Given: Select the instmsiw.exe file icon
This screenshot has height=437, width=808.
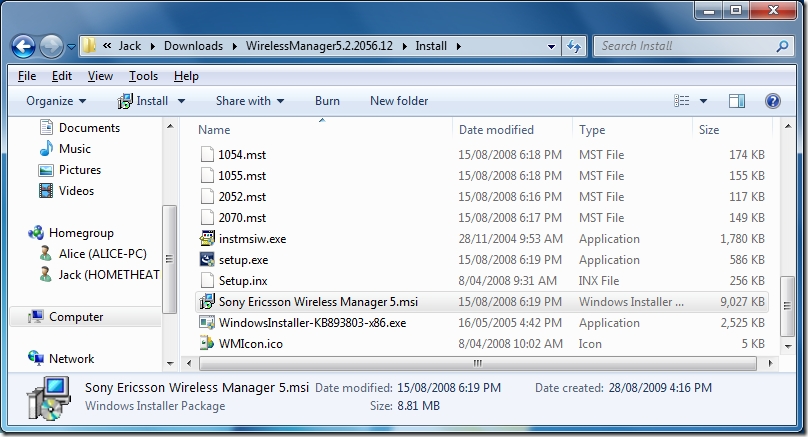Looking at the screenshot, I should (x=207, y=239).
